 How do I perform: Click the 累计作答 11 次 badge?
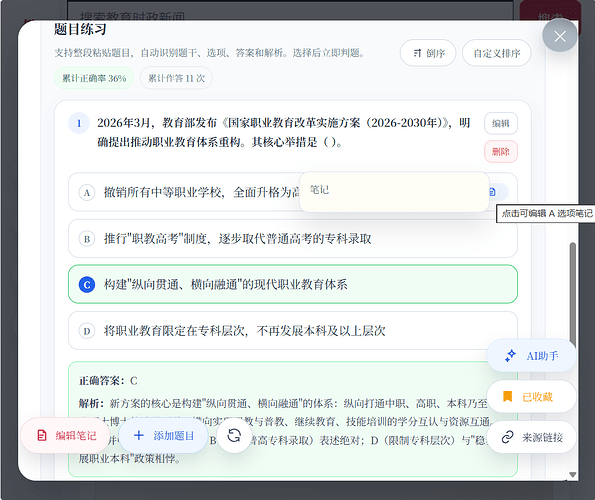coord(176,78)
